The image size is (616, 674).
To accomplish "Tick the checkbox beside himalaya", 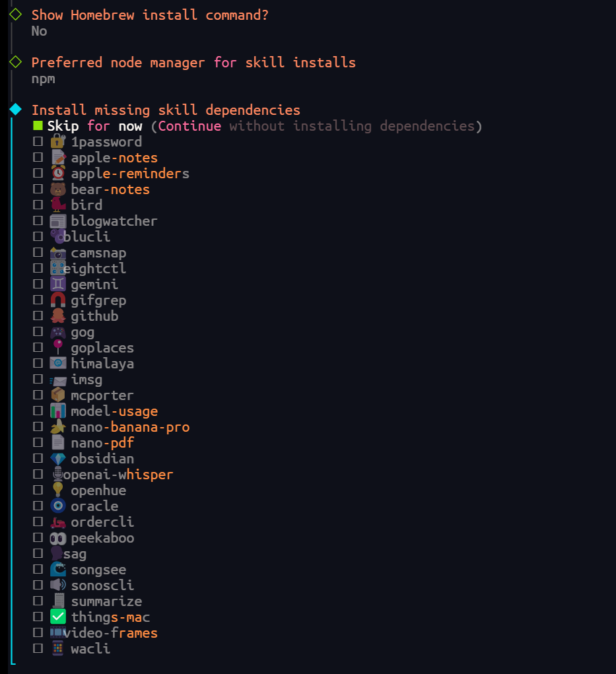I will (38, 364).
